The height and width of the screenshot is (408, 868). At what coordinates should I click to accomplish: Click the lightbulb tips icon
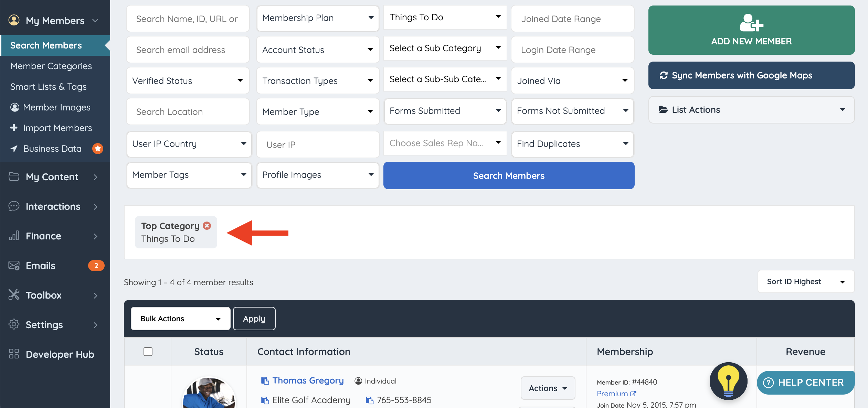click(728, 381)
